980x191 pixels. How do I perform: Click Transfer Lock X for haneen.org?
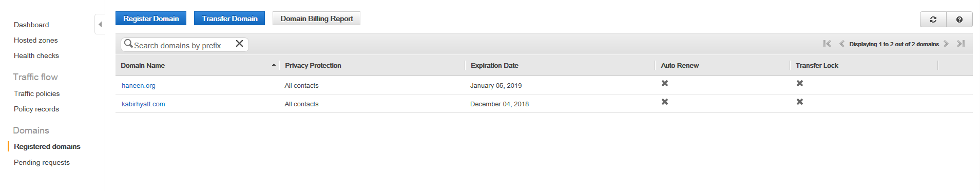click(x=800, y=83)
